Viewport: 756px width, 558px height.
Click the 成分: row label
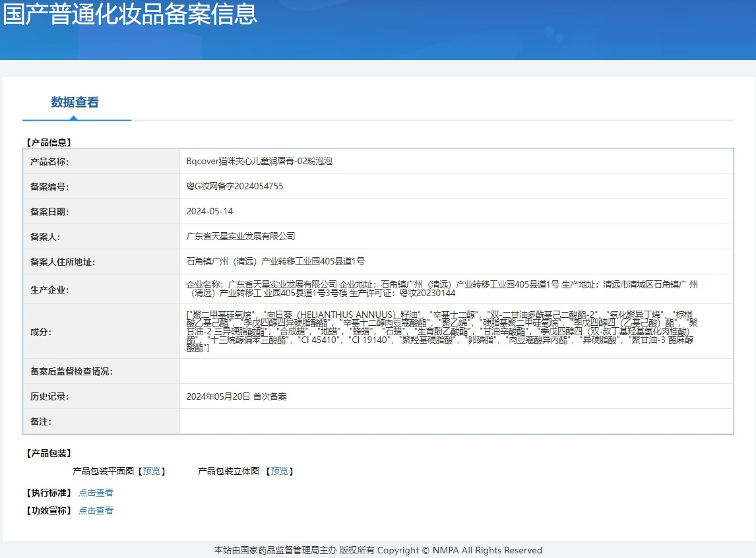coord(41,332)
